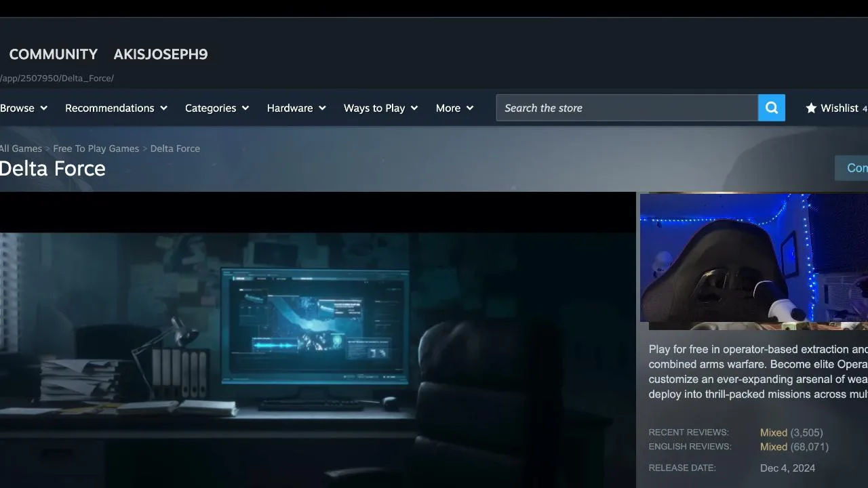Open the COMMUNITY menu

click(x=54, y=54)
